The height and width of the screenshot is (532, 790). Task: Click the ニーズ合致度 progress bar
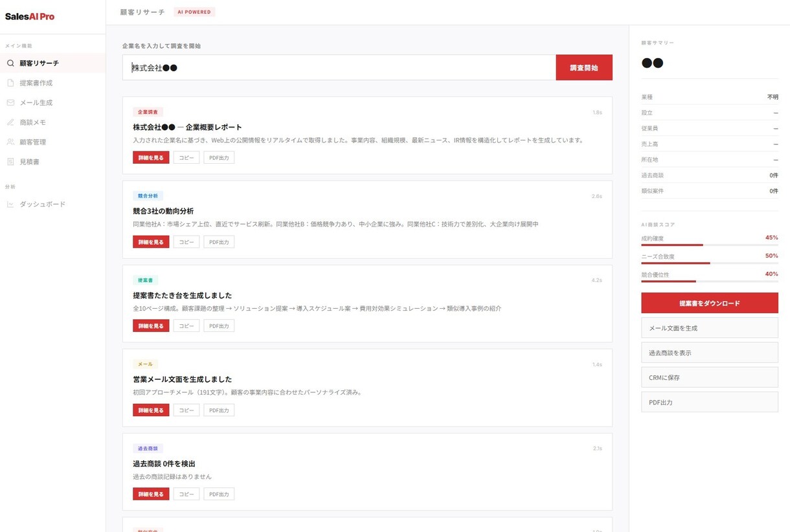coord(710,263)
